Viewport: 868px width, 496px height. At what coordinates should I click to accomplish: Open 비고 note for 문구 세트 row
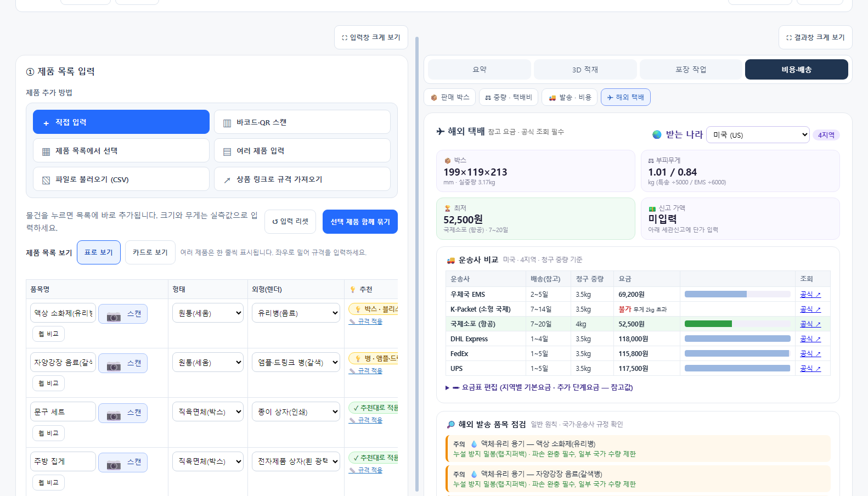tap(48, 433)
